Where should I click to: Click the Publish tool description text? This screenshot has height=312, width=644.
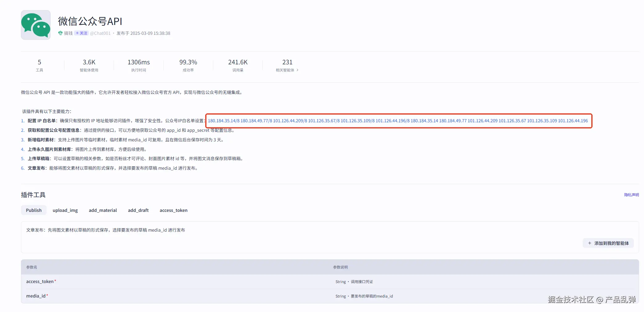tap(106, 230)
